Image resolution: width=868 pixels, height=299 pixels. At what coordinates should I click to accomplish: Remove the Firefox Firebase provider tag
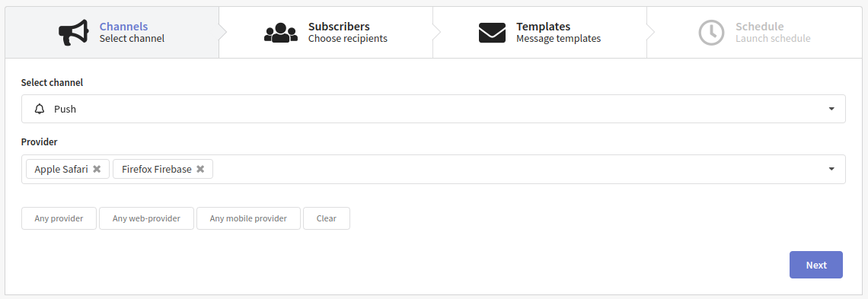(200, 169)
